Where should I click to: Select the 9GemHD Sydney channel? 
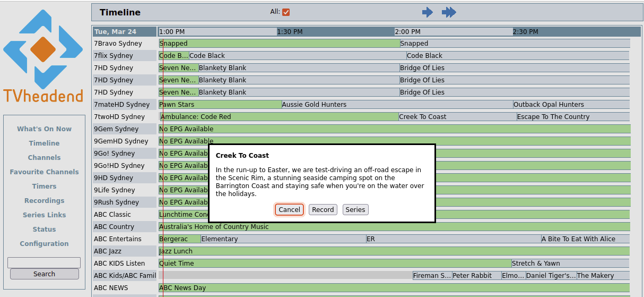pyautogui.click(x=125, y=141)
